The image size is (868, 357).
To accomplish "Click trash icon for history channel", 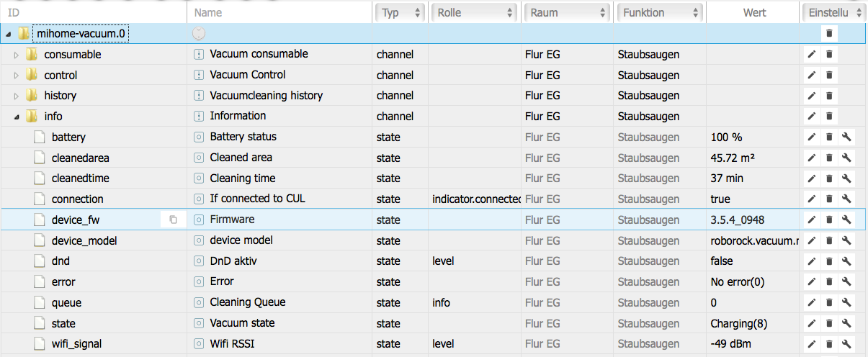I will click(x=829, y=96).
